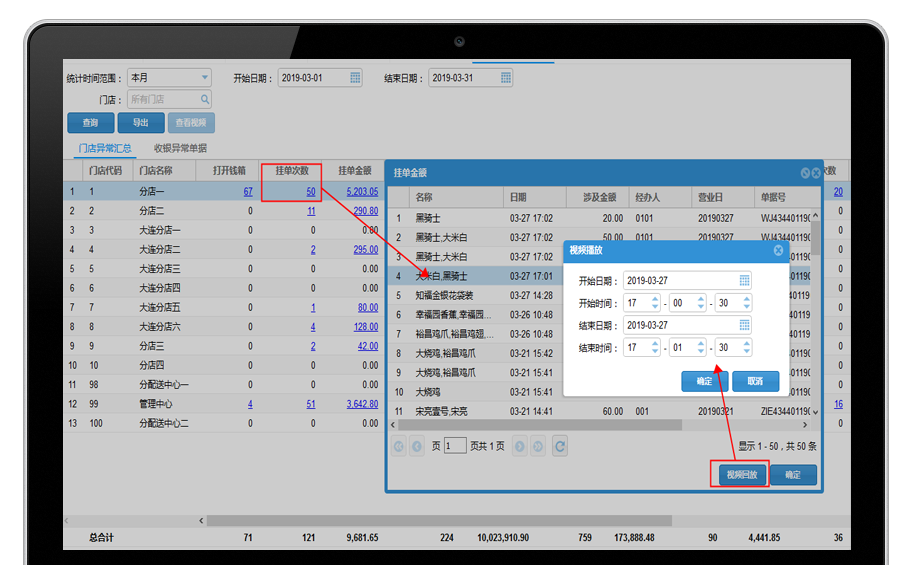Screen dimensions: 904x565
Task: Open the 5,203.05 挂单金额 link for 分店一
Action: click(x=361, y=191)
